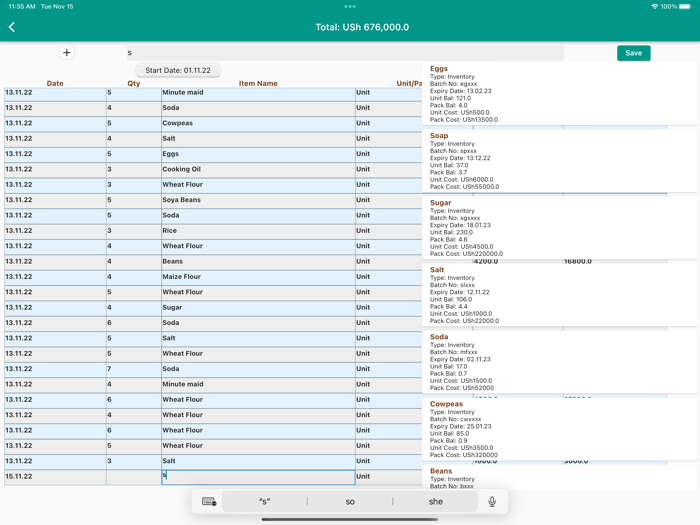Open Unit dropdown in 15.11.22 row
This screenshot has width=700, height=525.
coord(388,477)
